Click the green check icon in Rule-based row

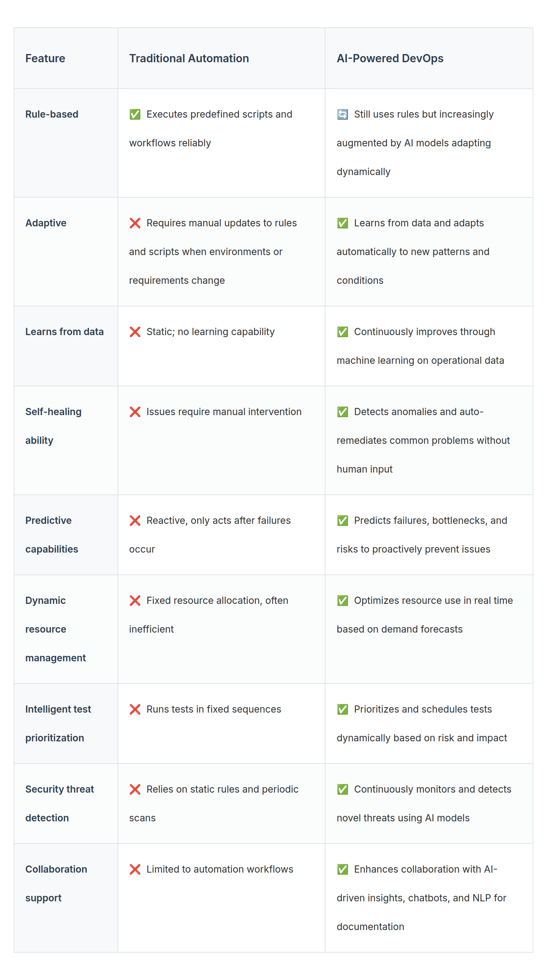[135, 114]
